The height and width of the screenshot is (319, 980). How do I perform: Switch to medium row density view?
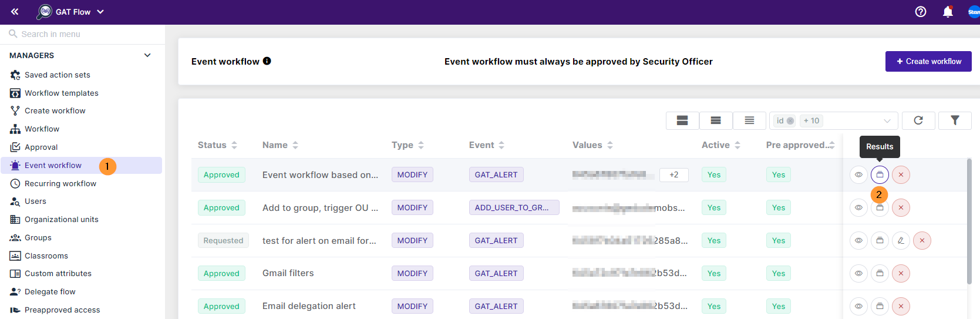(716, 120)
